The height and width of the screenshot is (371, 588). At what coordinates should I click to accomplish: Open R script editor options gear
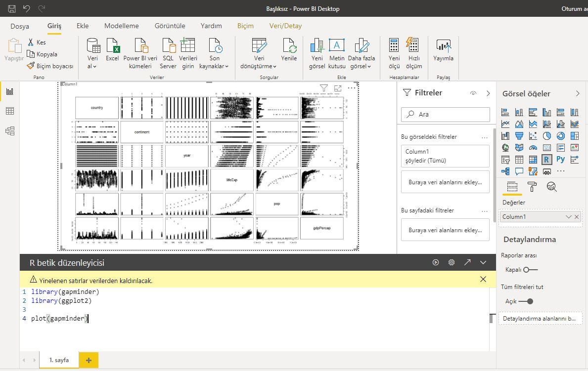(452, 262)
